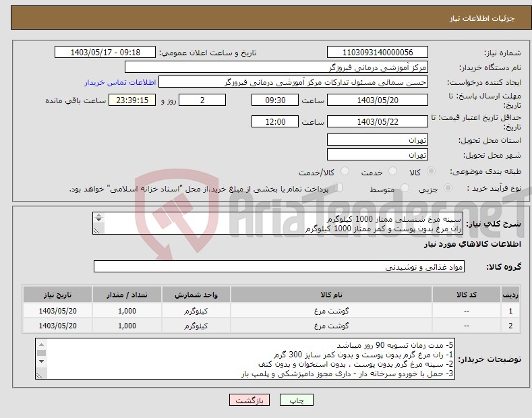Click the تعداد / مقدار column header
This screenshot has width=532, height=418.
pyautogui.click(x=127, y=295)
